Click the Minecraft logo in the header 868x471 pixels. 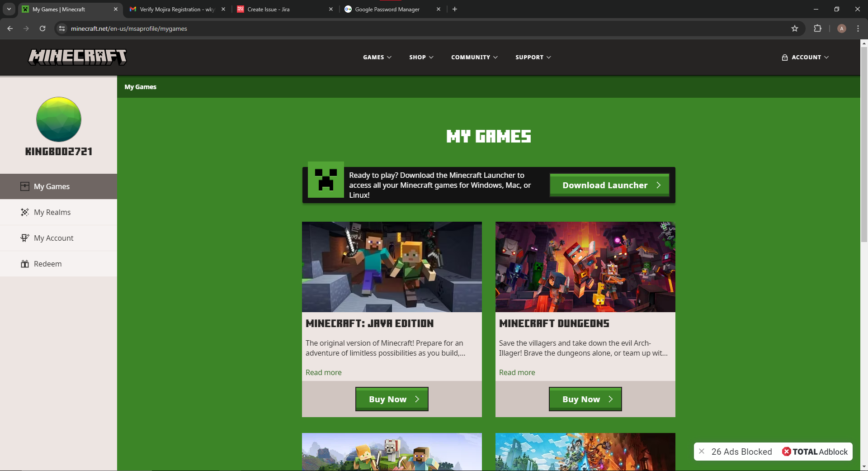coord(77,57)
